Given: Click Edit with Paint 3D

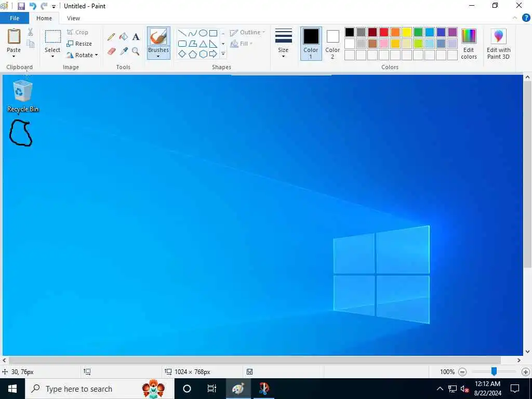Looking at the screenshot, I should tap(498, 44).
